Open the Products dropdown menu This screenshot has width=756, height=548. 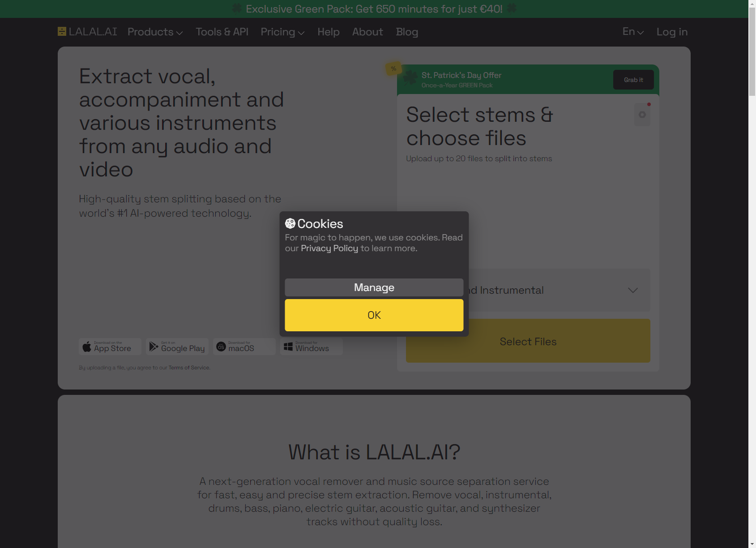[x=155, y=32]
